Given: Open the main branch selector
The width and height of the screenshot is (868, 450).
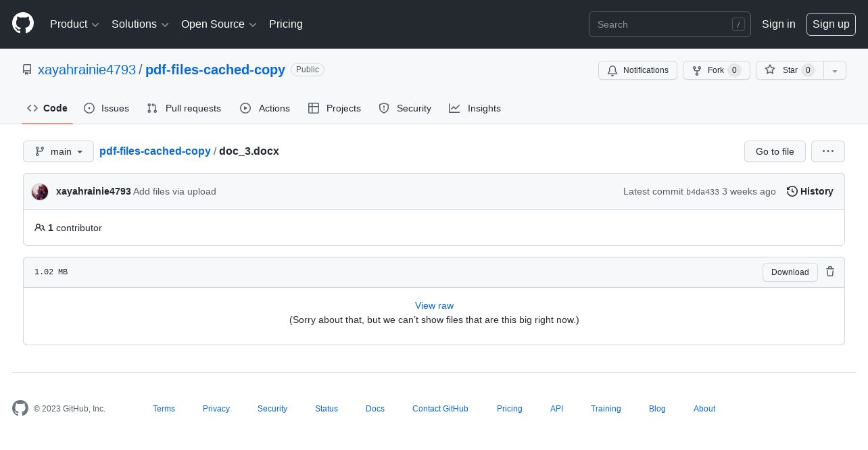Looking at the screenshot, I should tap(58, 151).
